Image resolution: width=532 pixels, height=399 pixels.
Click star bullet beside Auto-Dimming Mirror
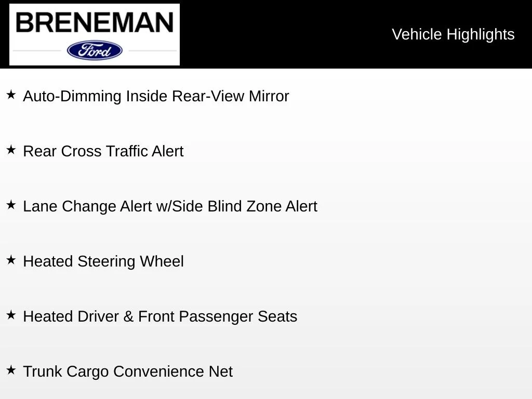(11, 95)
